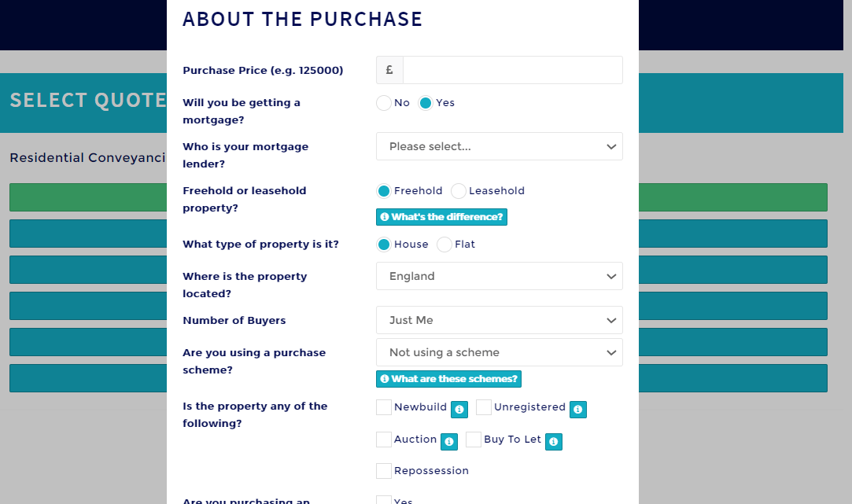The image size is (852, 504).
Task: Choose the Leasehold property option
Action: (x=458, y=190)
